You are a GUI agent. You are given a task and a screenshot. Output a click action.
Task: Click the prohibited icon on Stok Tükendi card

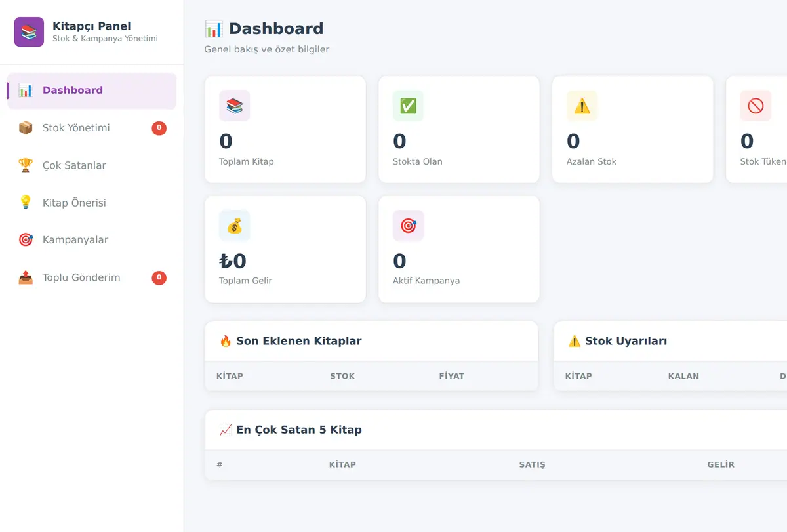click(x=756, y=106)
